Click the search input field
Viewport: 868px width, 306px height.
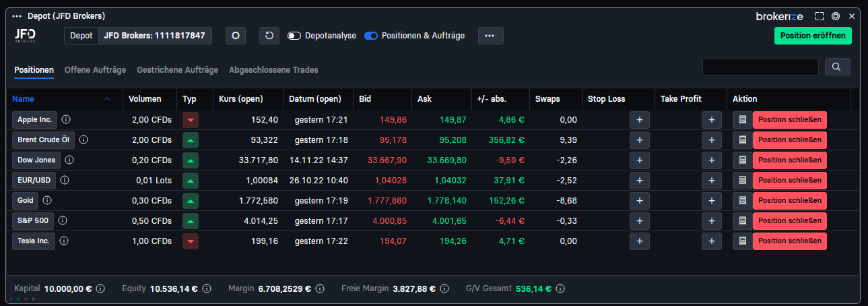(x=760, y=67)
